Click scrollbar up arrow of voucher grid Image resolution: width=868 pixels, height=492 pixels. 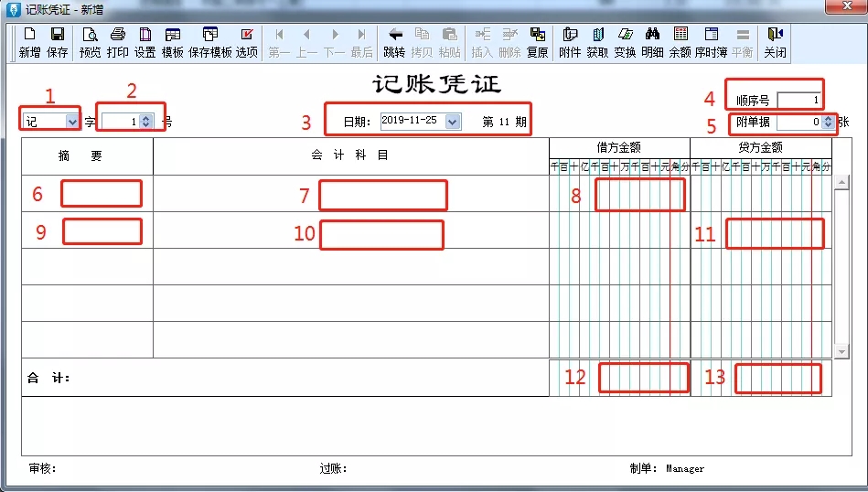coord(841,182)
